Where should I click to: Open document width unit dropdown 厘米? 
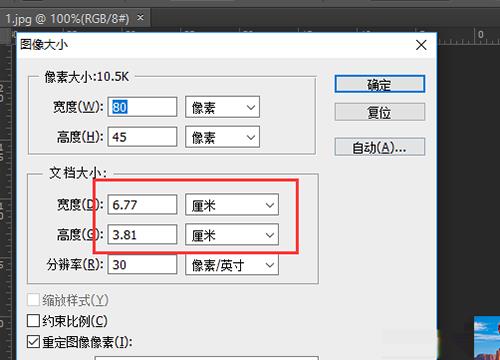pyautogui.click(x=232, y=204)
